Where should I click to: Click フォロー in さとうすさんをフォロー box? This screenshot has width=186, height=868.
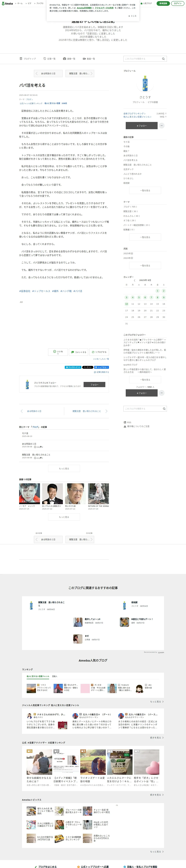(94, 385)
